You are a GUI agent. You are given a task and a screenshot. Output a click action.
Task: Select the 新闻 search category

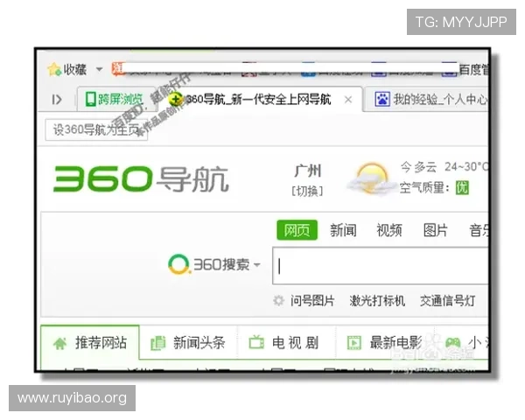(x=343, y=230)
